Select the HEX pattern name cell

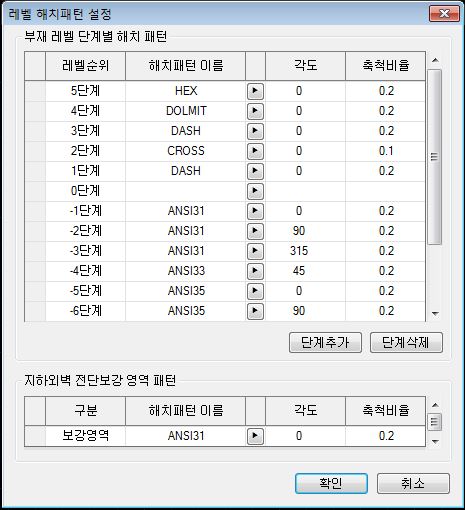pos(185,91)
